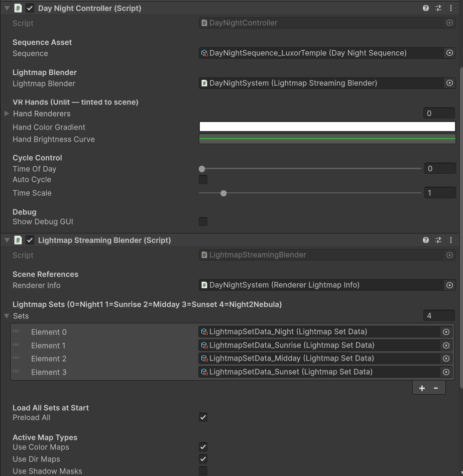The height and width of the screenshot is (476, 463).
Task: Click the Hand Renderers size field
Action: click(x=439, y=113)
